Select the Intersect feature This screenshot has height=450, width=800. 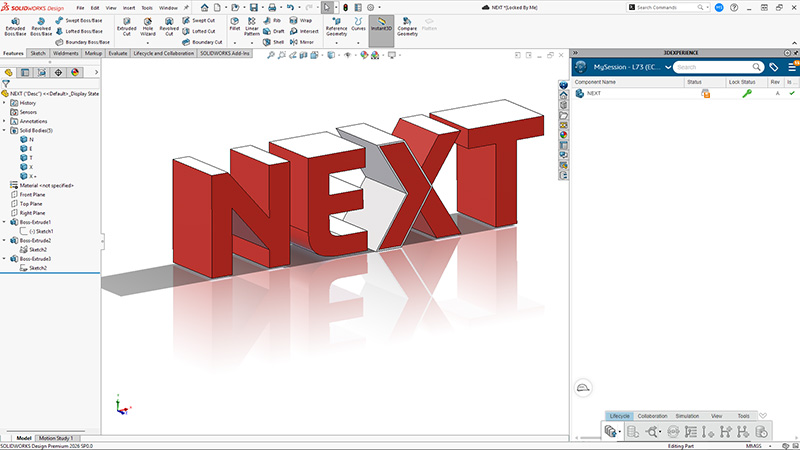point(304,31)
